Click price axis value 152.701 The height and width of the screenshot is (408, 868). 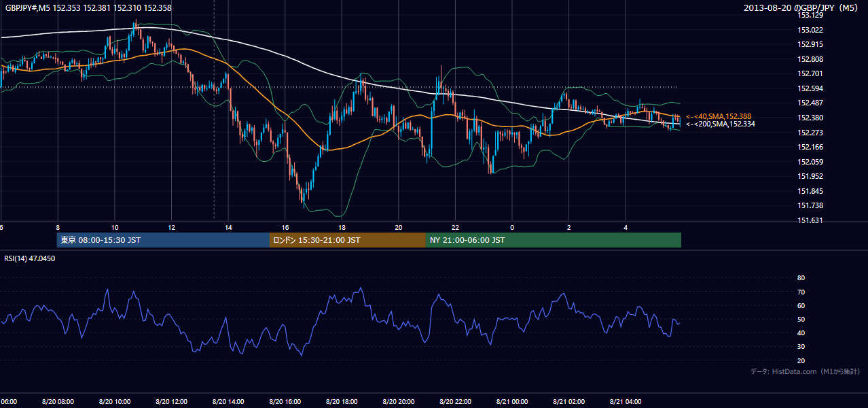[810, 73]
